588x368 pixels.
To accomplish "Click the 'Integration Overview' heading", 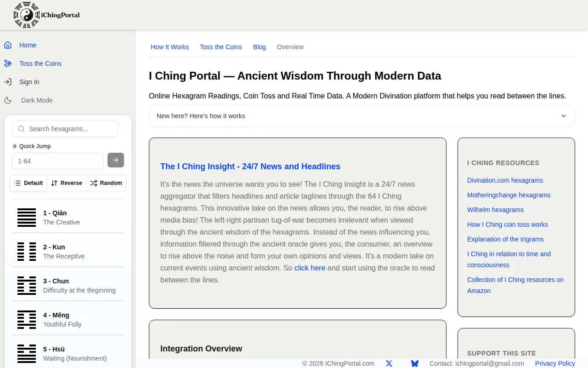I will click(x=201, y=349).
